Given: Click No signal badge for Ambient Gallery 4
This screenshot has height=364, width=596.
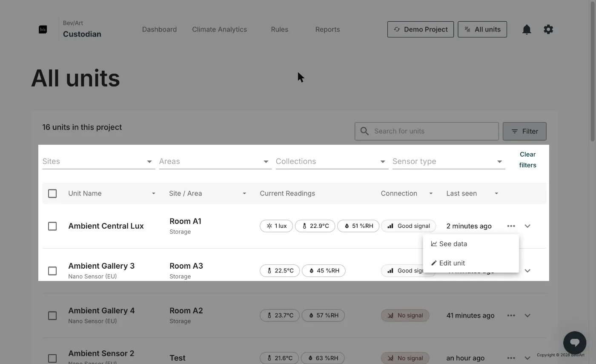Looking at the screenshot, I should pyautogui.click(x=405, y=315).
